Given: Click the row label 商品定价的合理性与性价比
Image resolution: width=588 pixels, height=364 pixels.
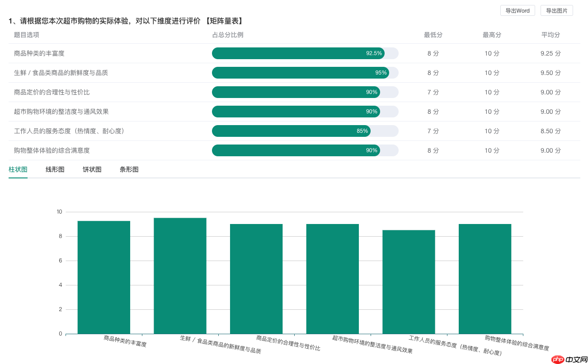Looking at the screenshot, I should (52, 92).
